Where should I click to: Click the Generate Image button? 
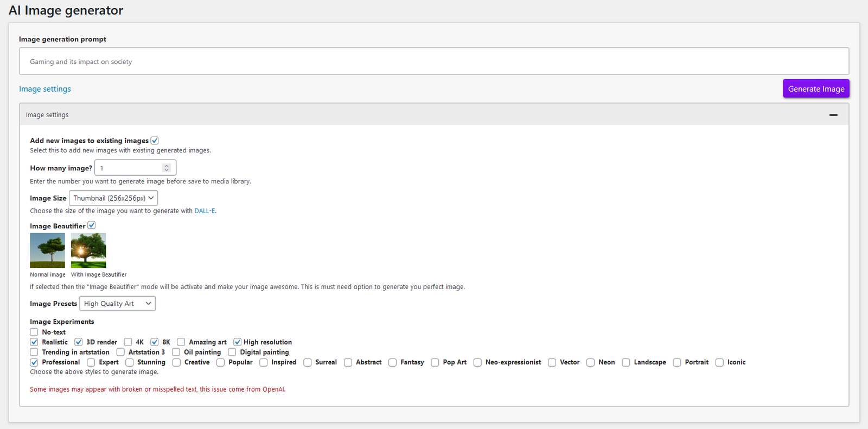coord(815,89)
